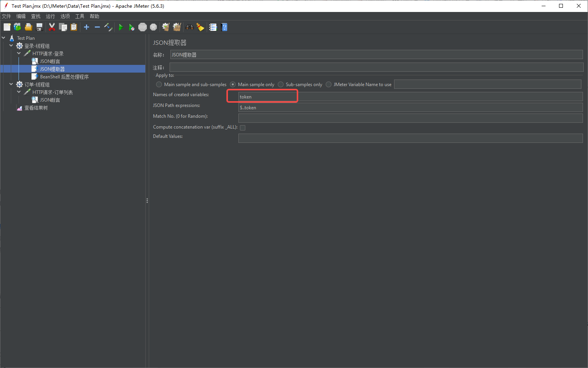Select Main sample only radio button
This screenshot has height=368, width=588.
point(233,84)
